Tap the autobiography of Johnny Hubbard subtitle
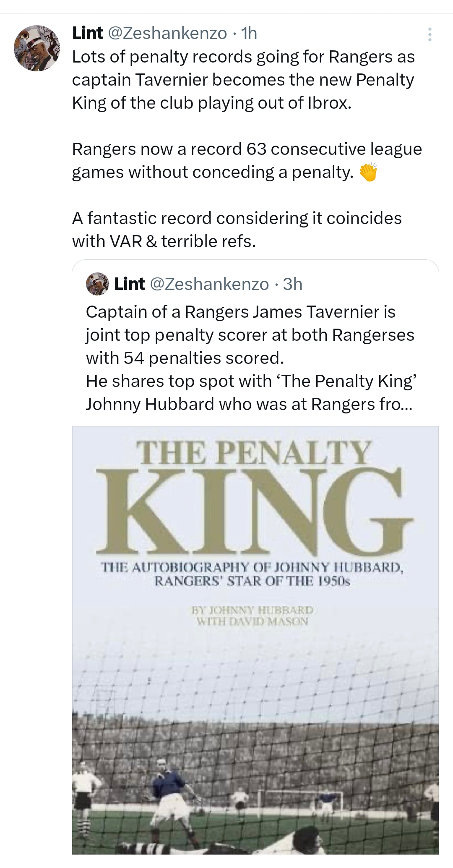The height and width of the screenshot is (868, 453). [253, 575]
